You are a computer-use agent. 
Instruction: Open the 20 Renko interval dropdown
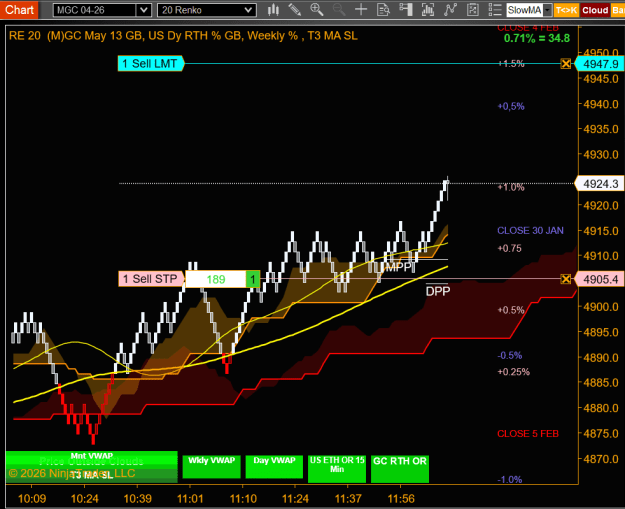(248, 10)
